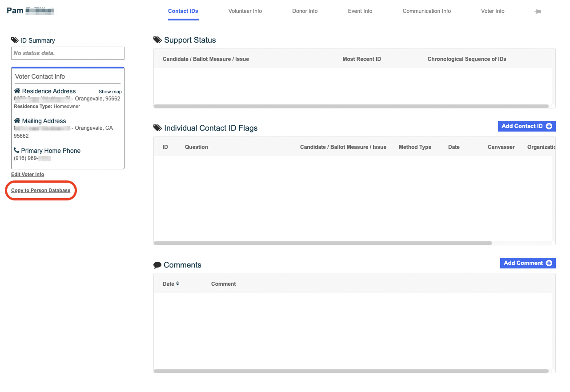Click the Comments speech bubble icon
The height and width of the screenshot is (392, 570).
pos(157,265)
